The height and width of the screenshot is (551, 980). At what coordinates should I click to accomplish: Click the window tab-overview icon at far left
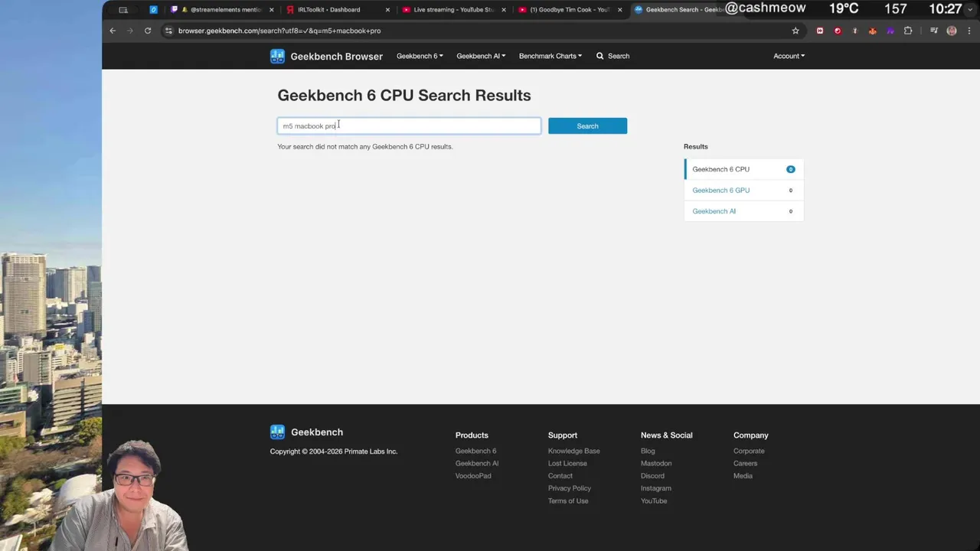[123, 10]
